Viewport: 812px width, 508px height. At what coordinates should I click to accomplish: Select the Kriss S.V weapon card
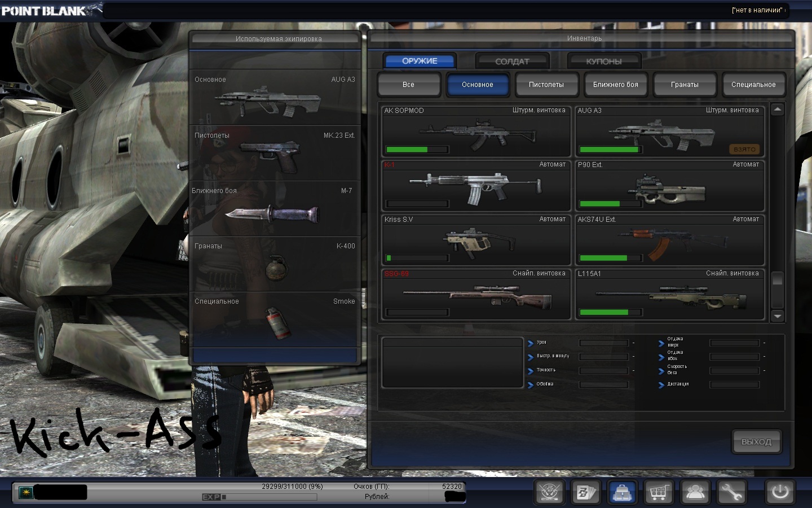coord(476,240)
